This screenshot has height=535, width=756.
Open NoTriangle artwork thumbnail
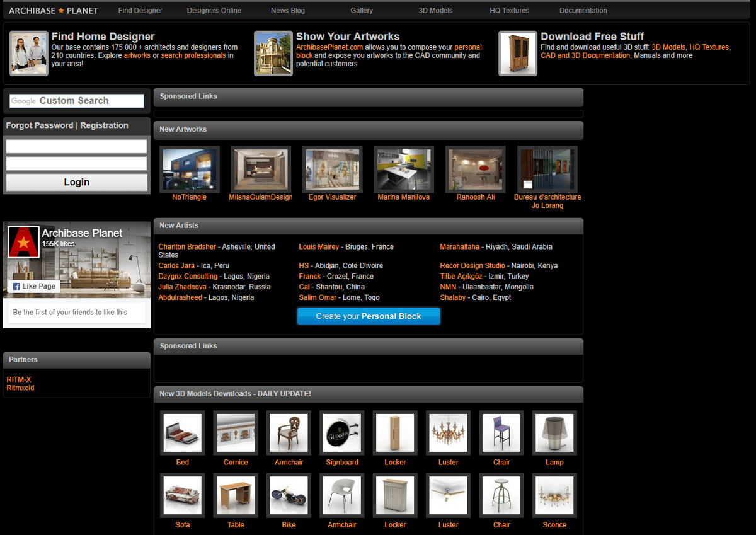tap(190, 169)
